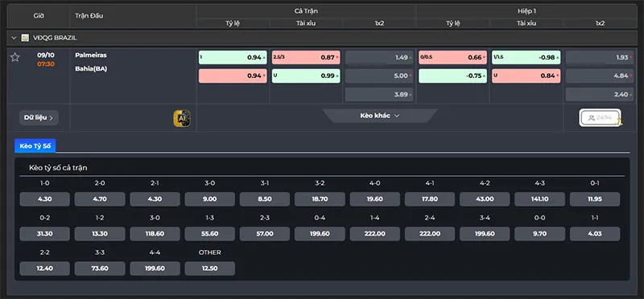Choose correct score 4-4 at 199.60

point(155,268)
